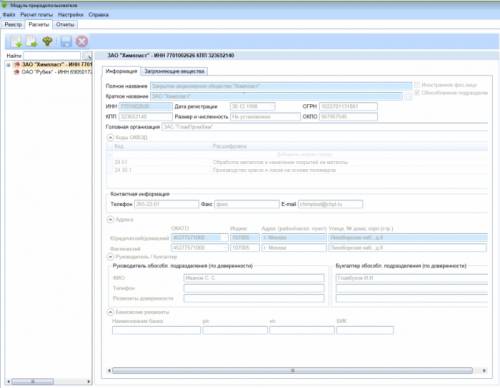This screenshot has height=388, width=500.
Task: Click the horizontal scrollbar of the form panel
Action: [293, 370]
